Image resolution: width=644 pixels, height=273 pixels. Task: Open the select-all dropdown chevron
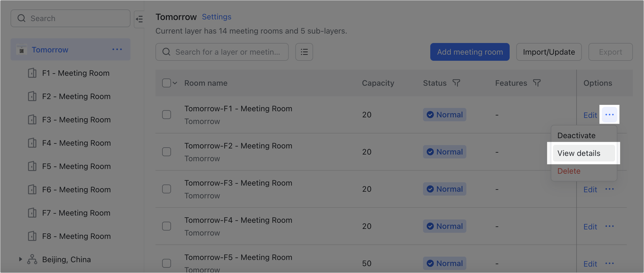click(x=175, y=83)
